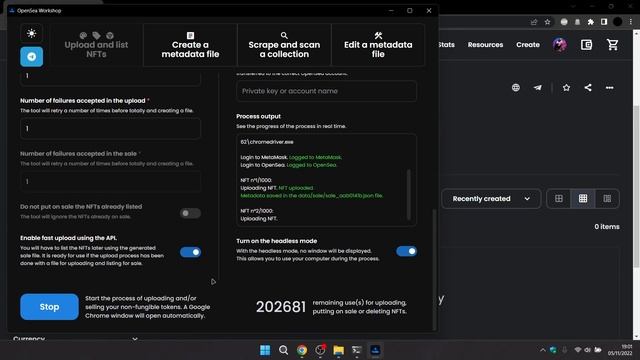Open Create a metadata file tab

[x=190, y=45]
